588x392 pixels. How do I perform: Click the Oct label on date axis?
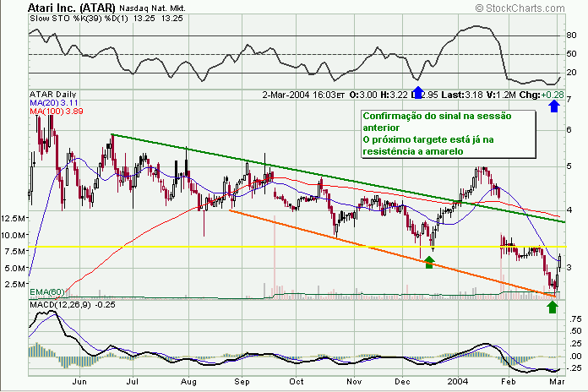(297, 382)
